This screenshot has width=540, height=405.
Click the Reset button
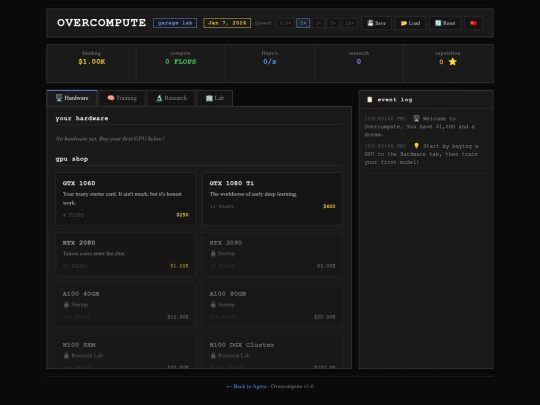(445, 23)
